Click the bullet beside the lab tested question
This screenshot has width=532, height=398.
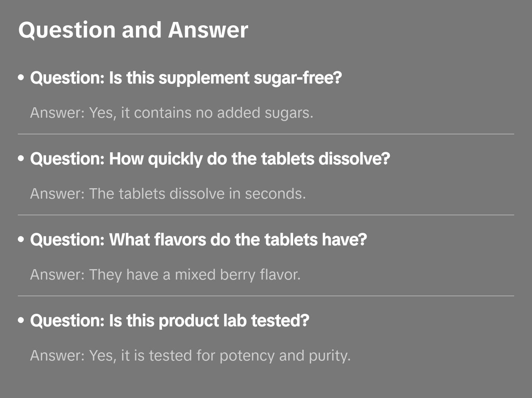pyautogui.click(x=21, y=321)
